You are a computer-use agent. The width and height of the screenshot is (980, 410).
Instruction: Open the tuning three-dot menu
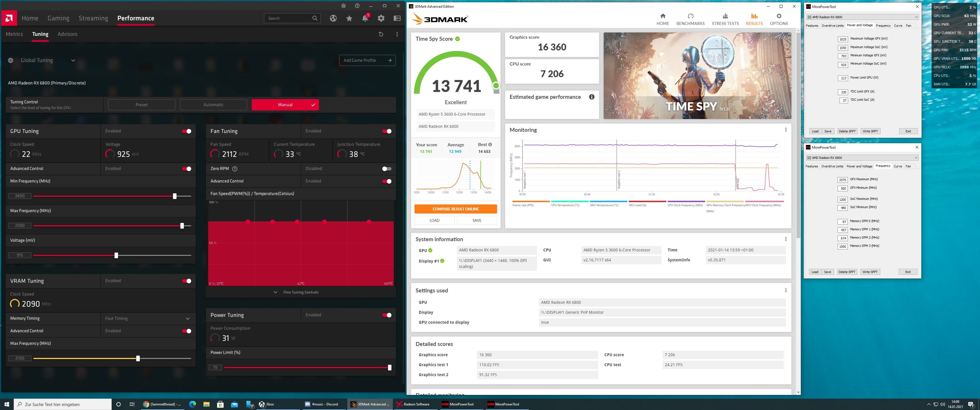(397, 34)
